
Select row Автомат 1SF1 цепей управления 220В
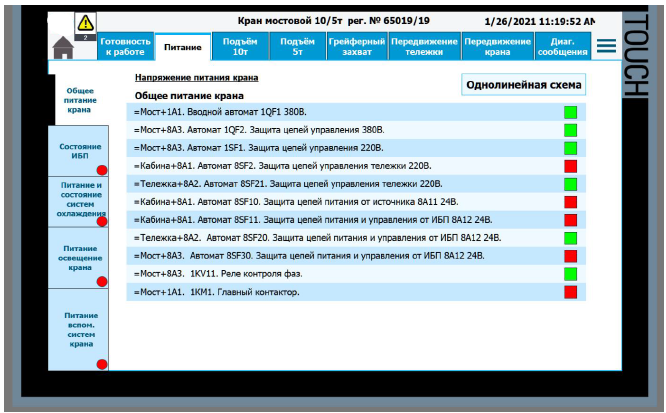coord(356,148)
